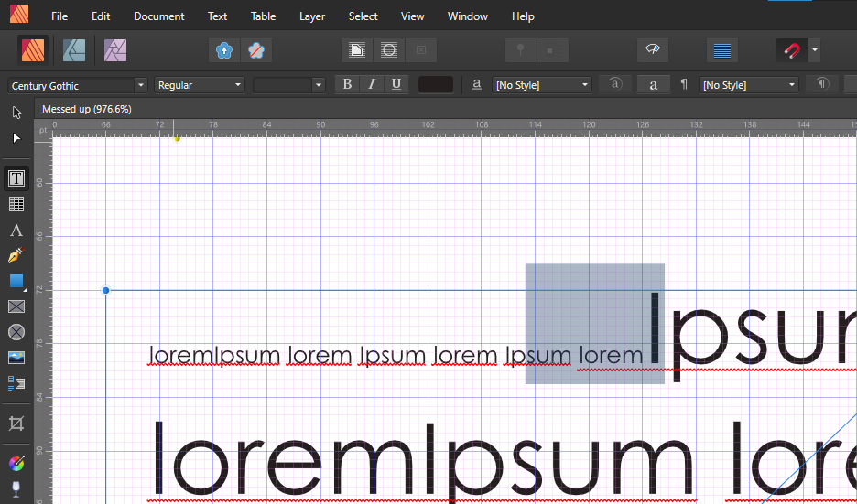This screenshot has width=857, height=504.
Task: Open the Century Gothic font family dropdown
Action: pyautogui.click(x=141, y=85)
